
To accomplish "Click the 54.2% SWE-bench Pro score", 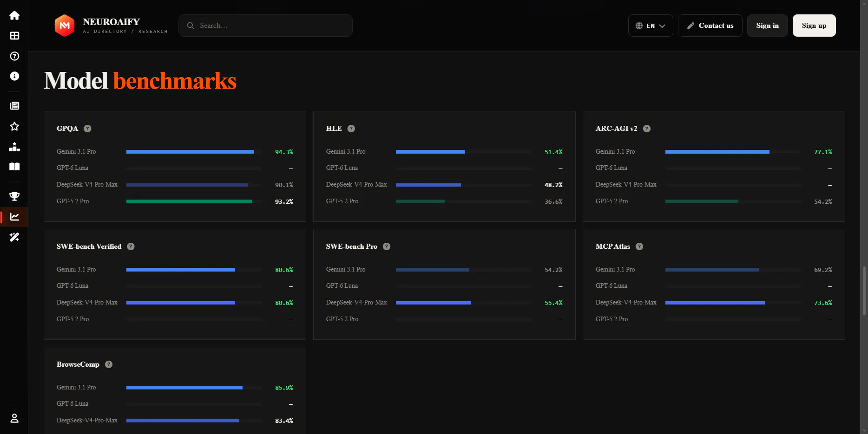I will point(553,270).
